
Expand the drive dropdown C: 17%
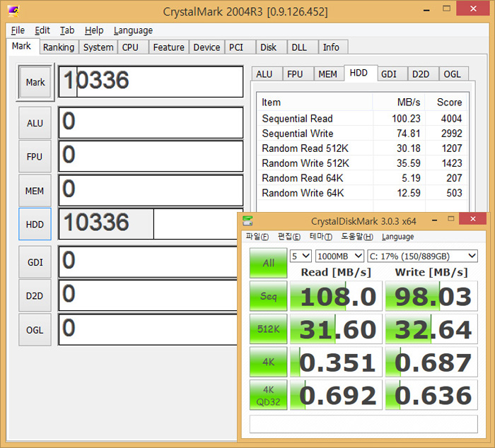click(422, 256)
